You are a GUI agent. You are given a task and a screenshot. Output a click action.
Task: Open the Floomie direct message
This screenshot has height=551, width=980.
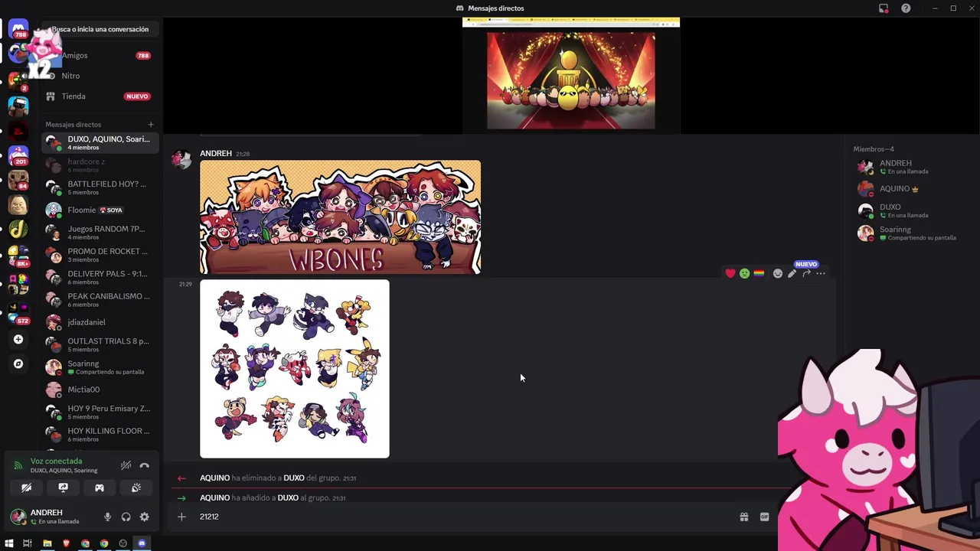[100, 210]
